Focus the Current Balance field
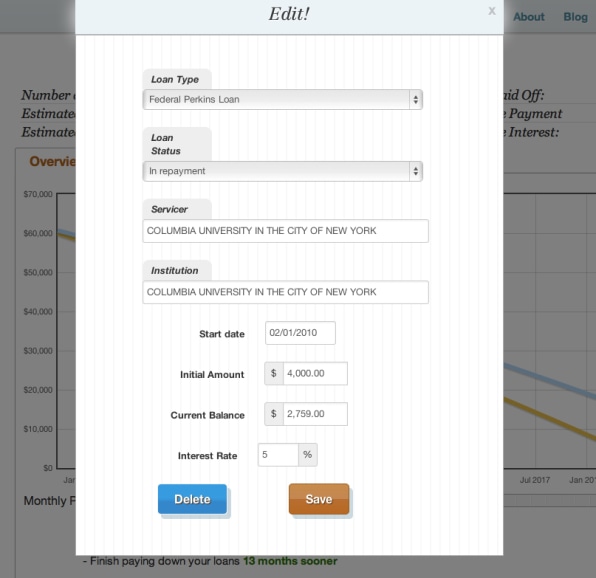Viewport: 596px width, 578px height. pos(315,414)
